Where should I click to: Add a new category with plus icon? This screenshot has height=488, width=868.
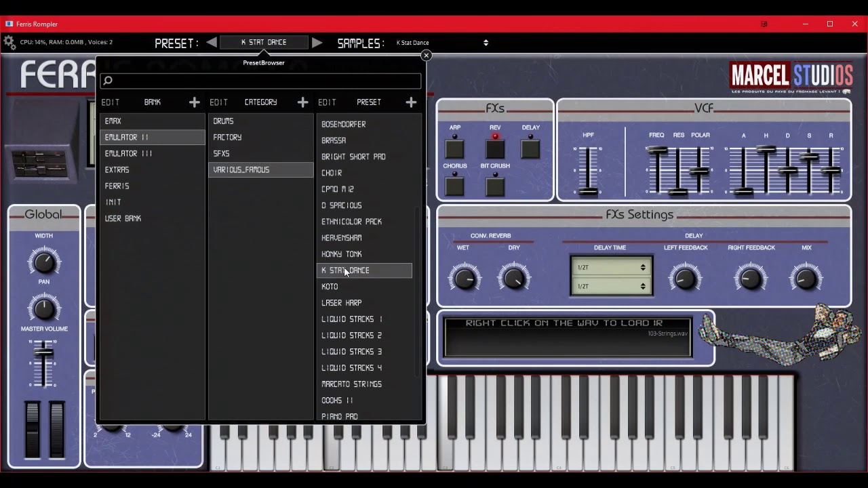pos(302,102)
